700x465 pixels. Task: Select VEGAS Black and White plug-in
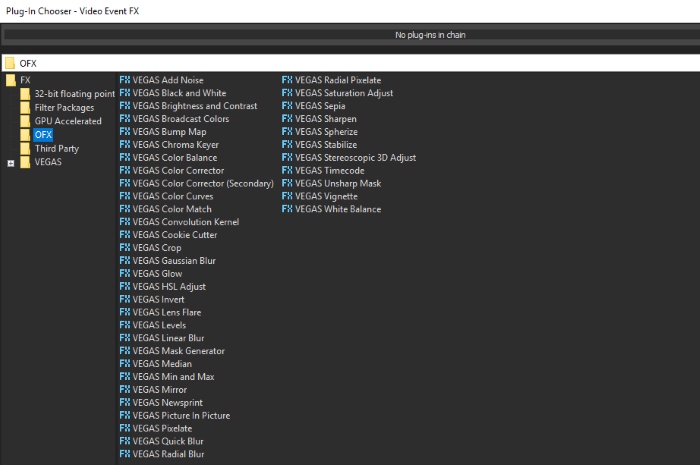pos(173,93)
